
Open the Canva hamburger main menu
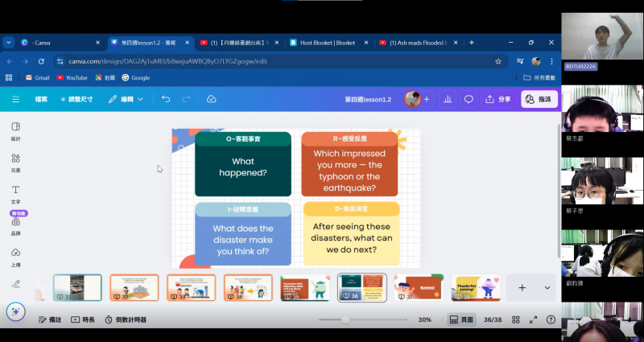click(15, 99)
